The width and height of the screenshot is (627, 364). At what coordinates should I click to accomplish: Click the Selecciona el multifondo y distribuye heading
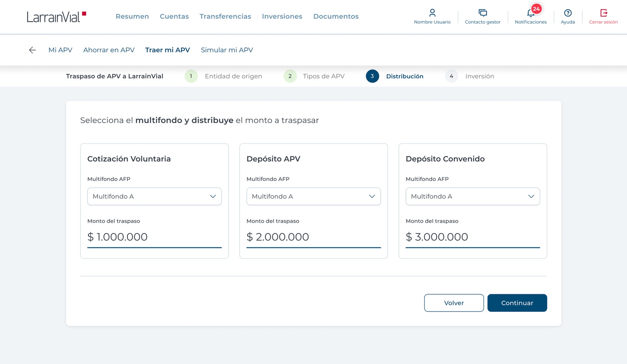pyautogui.click(x=199, y=120)
